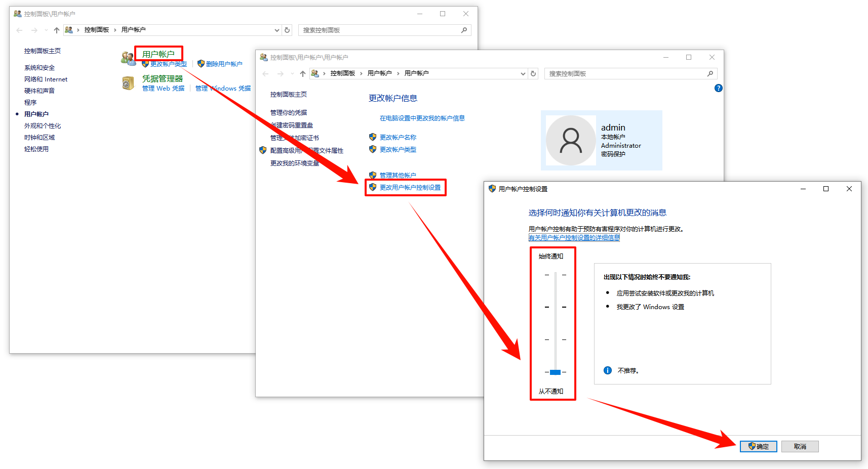Click the admin account avatar picture
The width and height of the screenshot is (868, 469).
click(571, 141)
